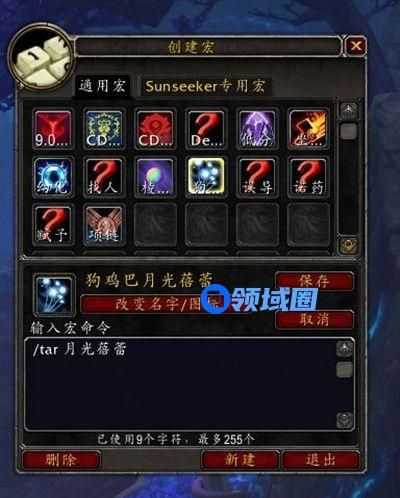
Task: Select the blue ring macro icon
Action: tap(53, 176)
